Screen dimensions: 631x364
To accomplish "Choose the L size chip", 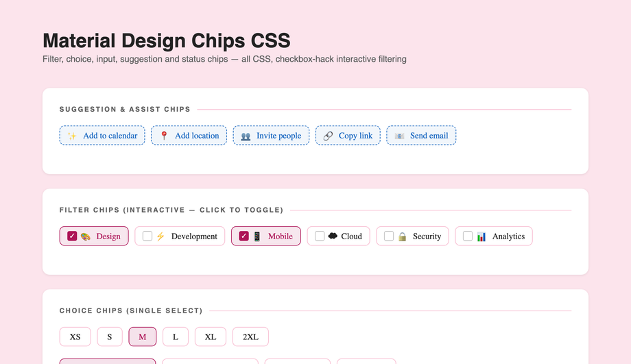I will click(176, 337).
